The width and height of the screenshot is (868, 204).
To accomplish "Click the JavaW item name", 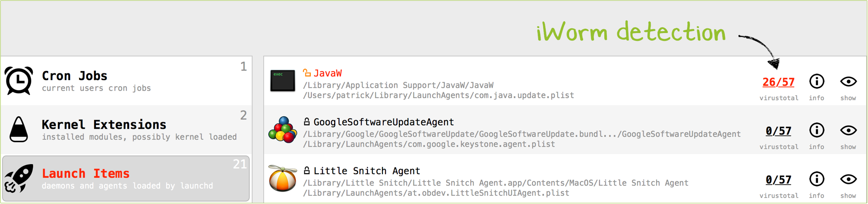I will (x=328, y=73).
